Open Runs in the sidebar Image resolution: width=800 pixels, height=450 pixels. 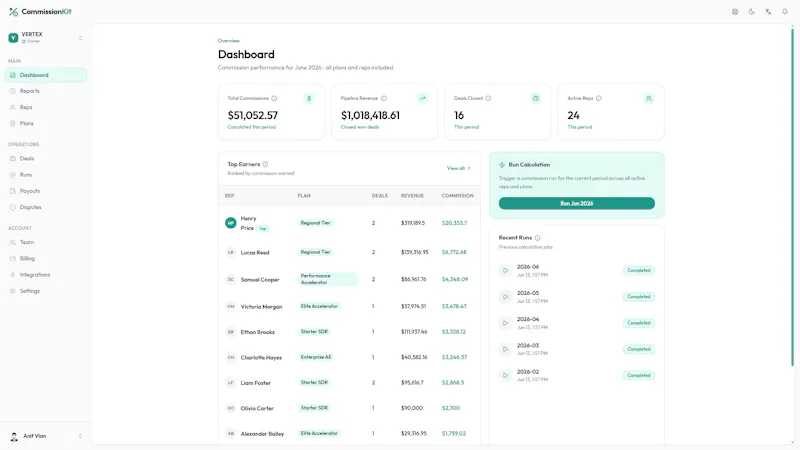pos(45,175)
